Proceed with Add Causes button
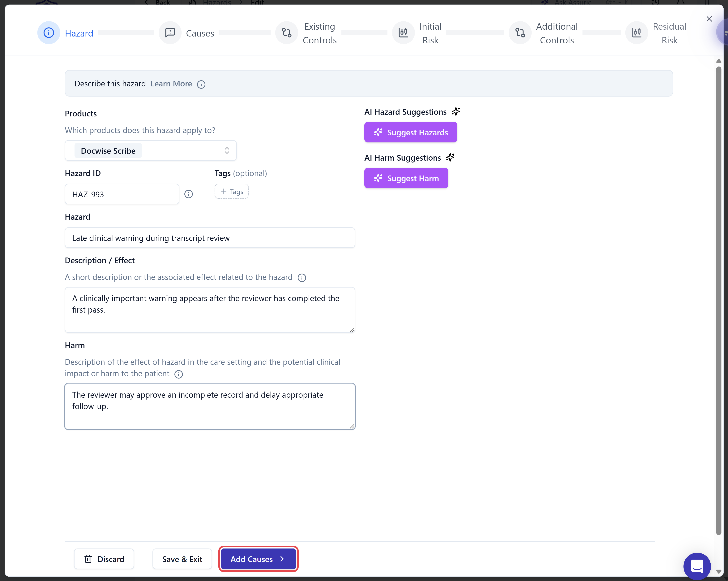Viewport: 728px width, 581px height. pos(258,559)
